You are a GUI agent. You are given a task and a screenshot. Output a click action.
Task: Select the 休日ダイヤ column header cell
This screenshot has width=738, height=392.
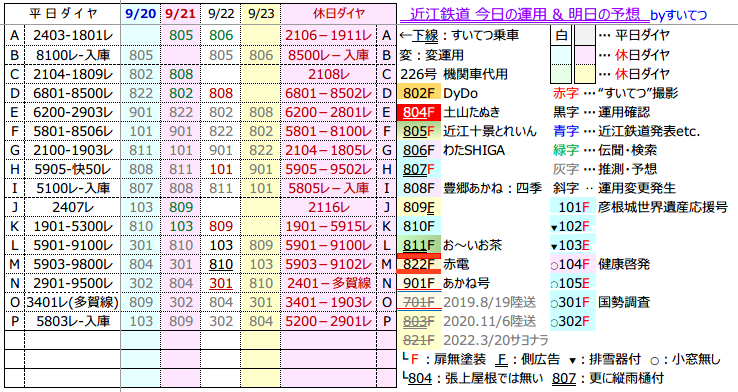(338, 14)
